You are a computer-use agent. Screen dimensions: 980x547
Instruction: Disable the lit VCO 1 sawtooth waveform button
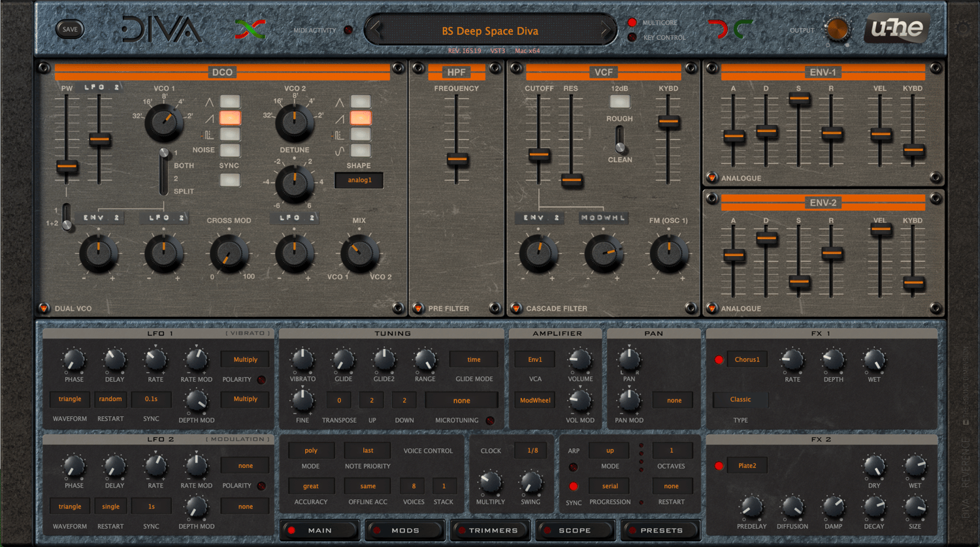tap(230, 118)
